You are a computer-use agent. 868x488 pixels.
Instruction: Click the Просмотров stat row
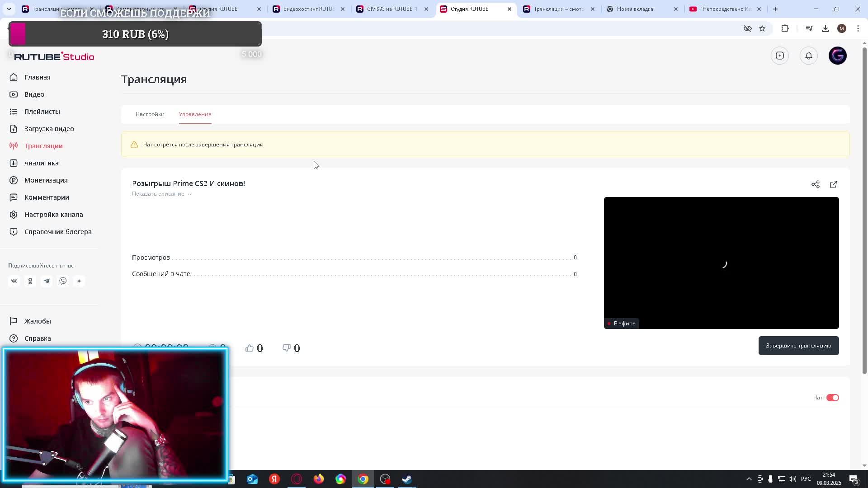point(354,258)
